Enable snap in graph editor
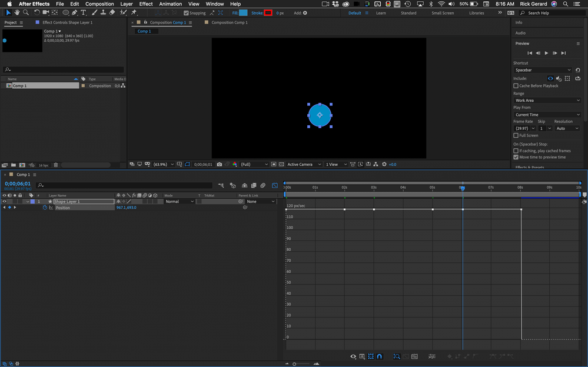 click(x=379, y=356)
